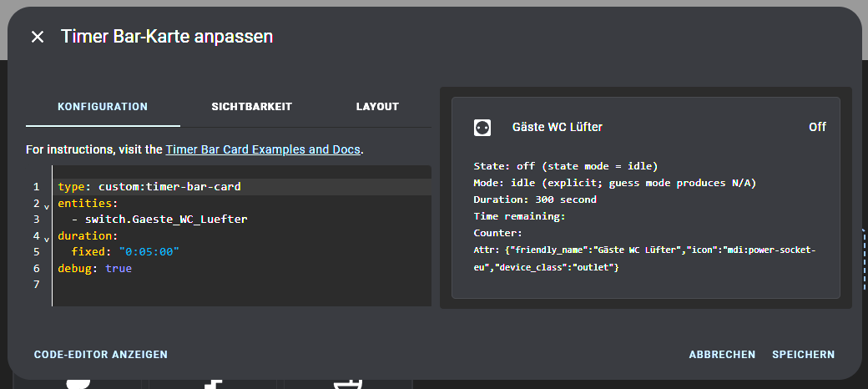
Task: Click line number 1 in the editor gutter
Action: pyautogui.click(x=37, y=187)
